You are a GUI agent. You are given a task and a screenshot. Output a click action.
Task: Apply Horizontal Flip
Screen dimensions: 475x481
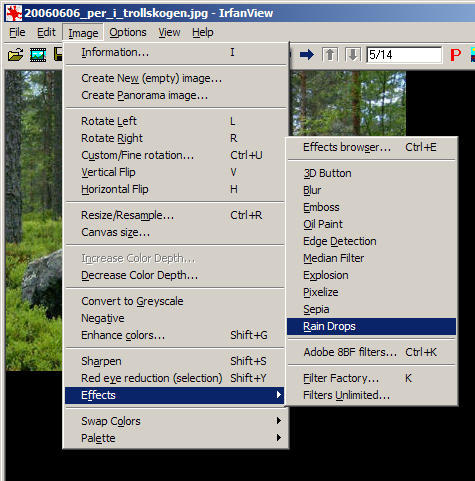pyautogui.click(x=176, y=189)
